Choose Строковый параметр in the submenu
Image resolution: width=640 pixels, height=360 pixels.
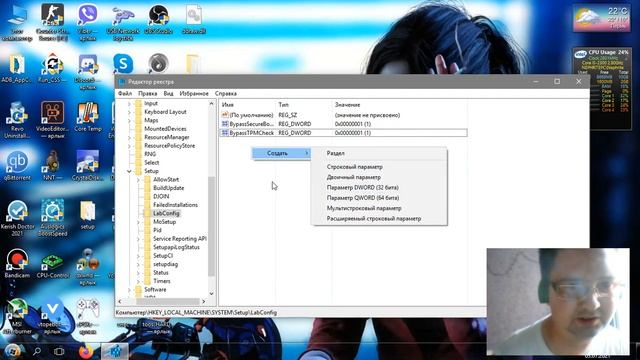tap(379, 167)
